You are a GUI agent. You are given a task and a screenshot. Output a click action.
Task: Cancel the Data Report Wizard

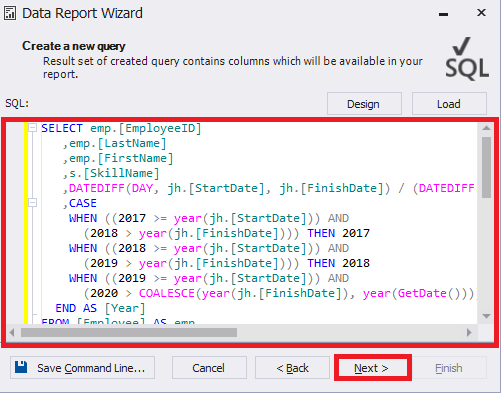pyautogui.click(x=209, y=368)
